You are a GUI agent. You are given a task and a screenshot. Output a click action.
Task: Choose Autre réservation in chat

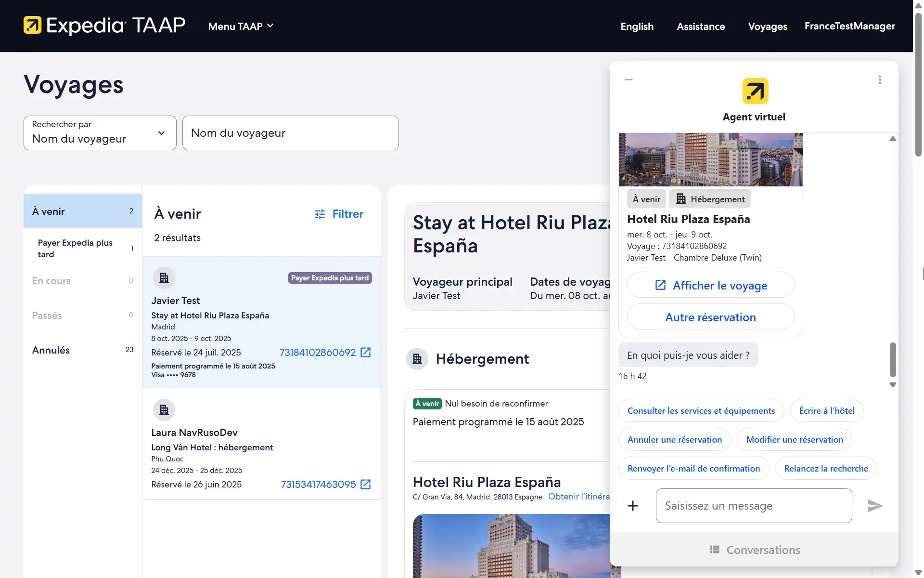[710, 317]
